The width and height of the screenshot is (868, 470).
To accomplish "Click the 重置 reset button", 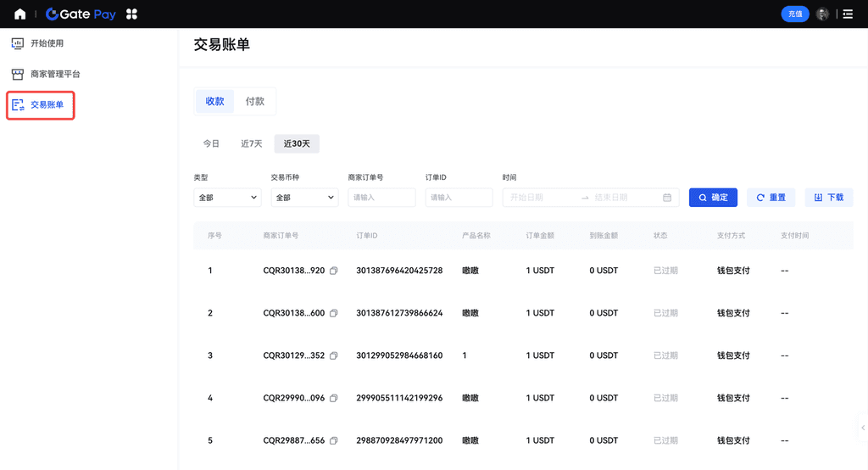I will (x=771, y=198).
